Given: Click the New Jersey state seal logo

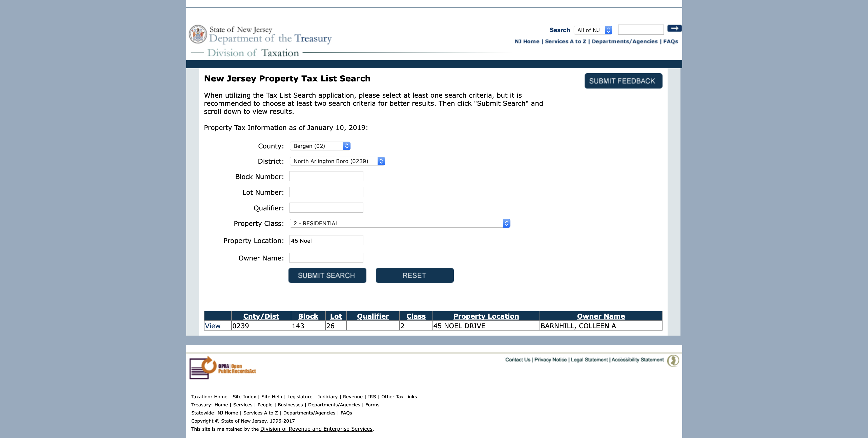Looking at the screenshot, I should (197, 34).
